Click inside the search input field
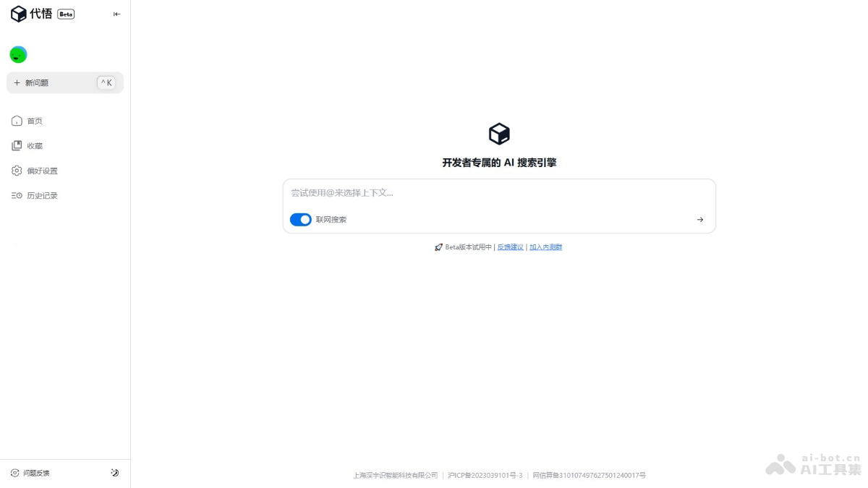The height and width of the screenshot is (488, 868). tap(499, 193)
